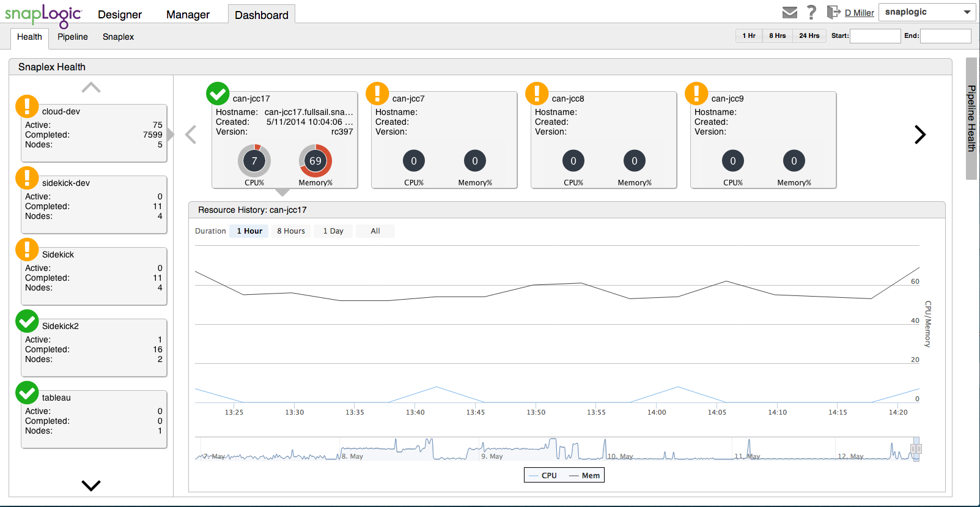Click the logout door icon
The image size is (980, 507).
tap(834, 12)
